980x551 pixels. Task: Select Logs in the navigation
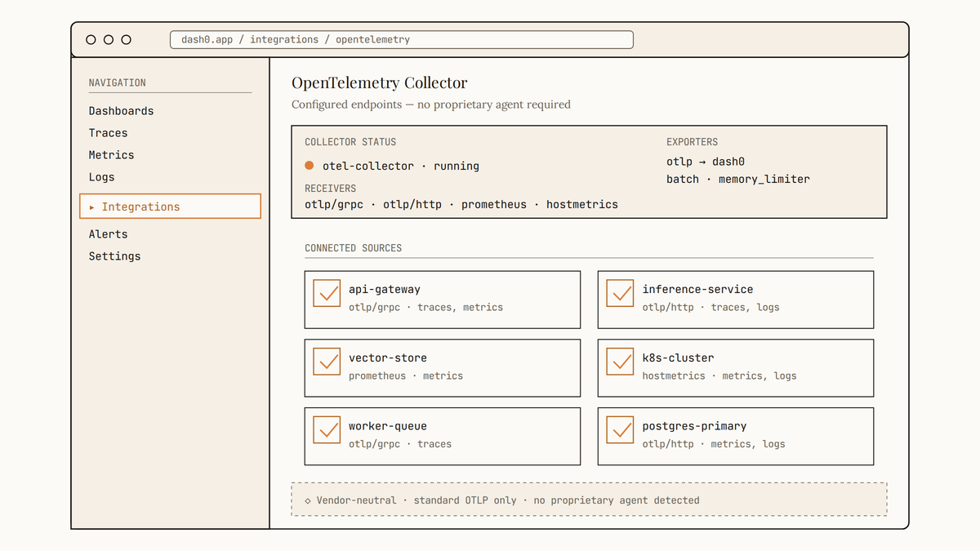[x=101, y=177]
